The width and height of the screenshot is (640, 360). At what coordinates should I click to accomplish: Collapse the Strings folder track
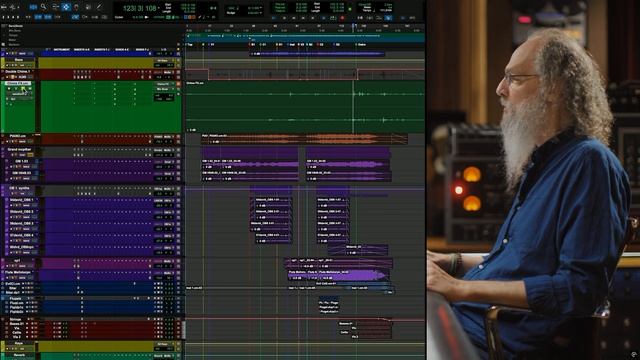click(4, 319)
